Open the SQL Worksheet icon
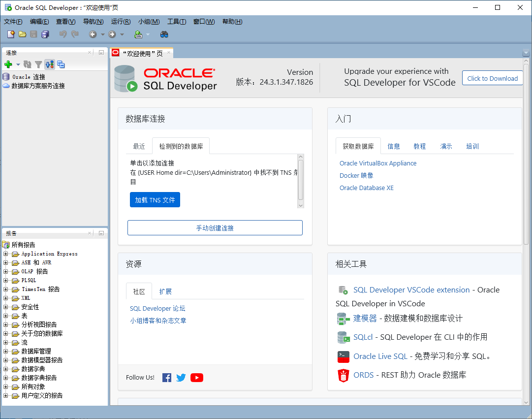532x419 pixels. tap(138, 34)
